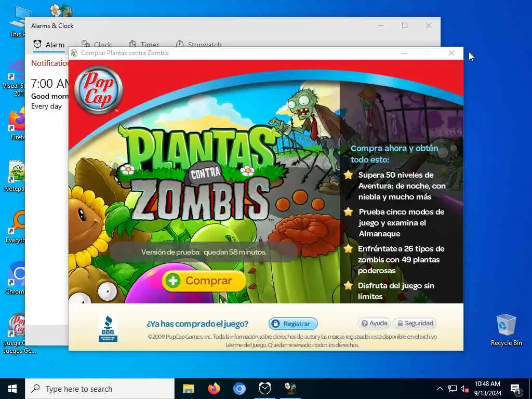Click the muted volume tray icon
This screenshot has width=532, height=399.
[464, 389]
